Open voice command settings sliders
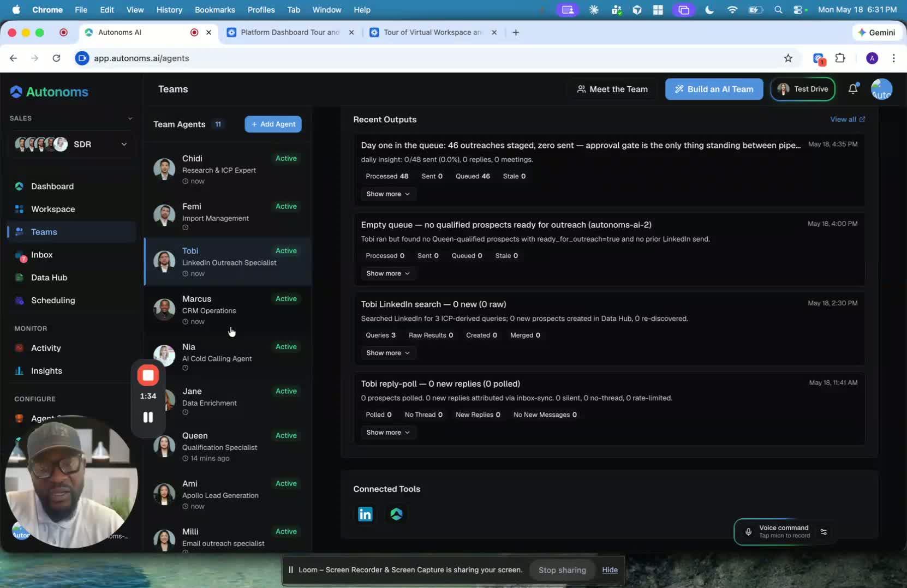The image size is (907, 588). pyautogui.click(x=824, y=532)
